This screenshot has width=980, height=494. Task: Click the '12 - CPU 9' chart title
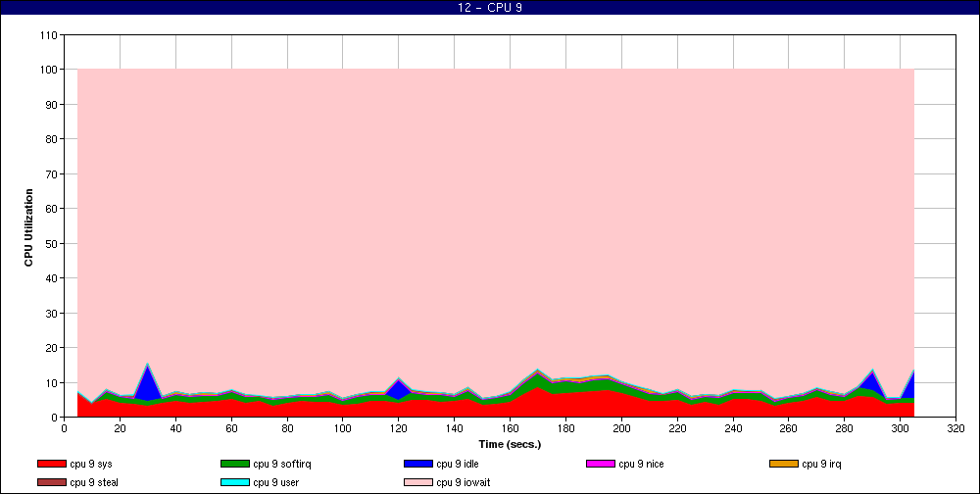490,8
